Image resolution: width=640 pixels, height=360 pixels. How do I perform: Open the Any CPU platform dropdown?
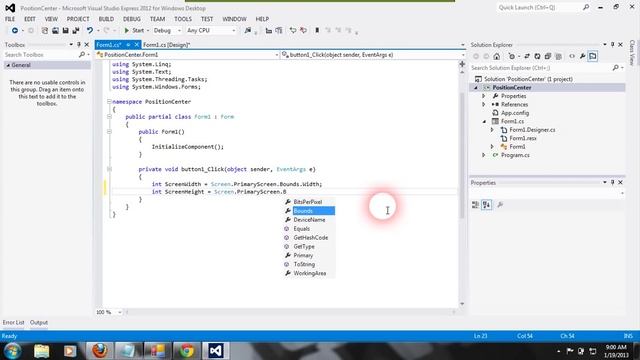(211, 31)
